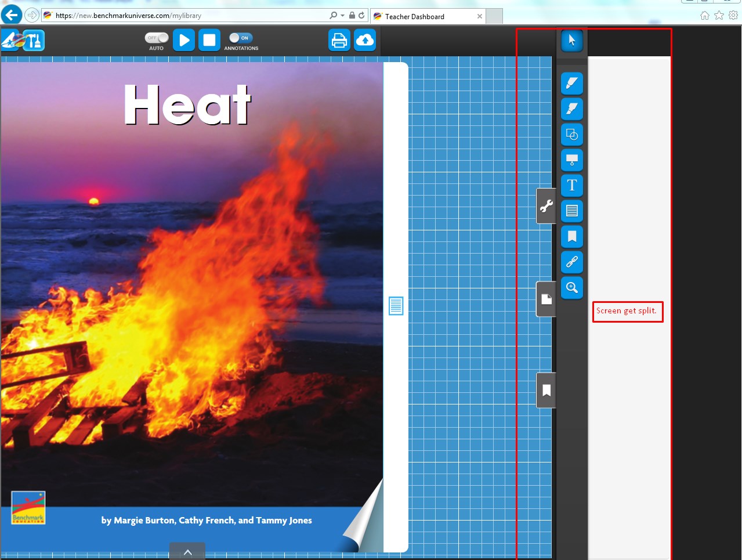742x560 pixels.
Task: Select the pointer cursor tool
Action: click(x=572, y=40)
